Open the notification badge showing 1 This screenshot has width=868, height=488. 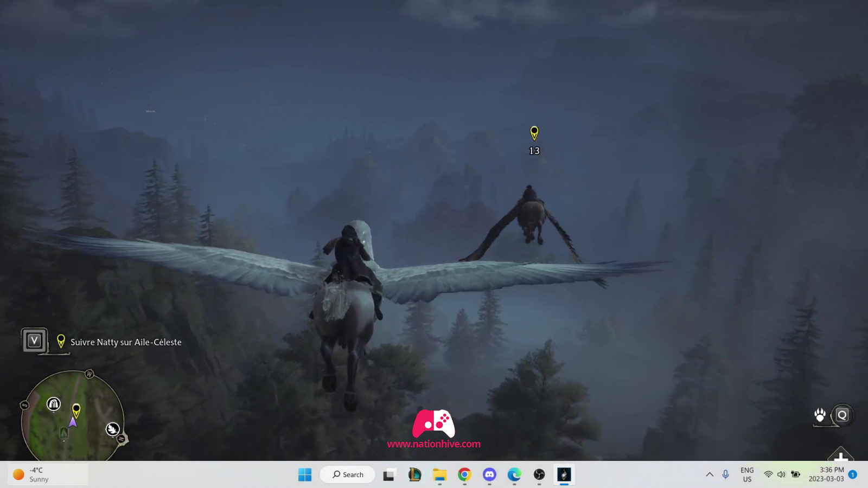[x=853, y=474]
